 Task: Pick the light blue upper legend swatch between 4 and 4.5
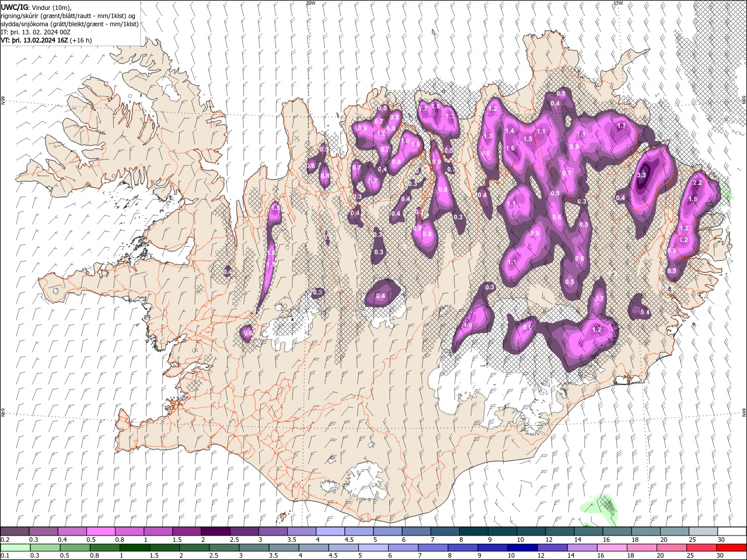330,531
